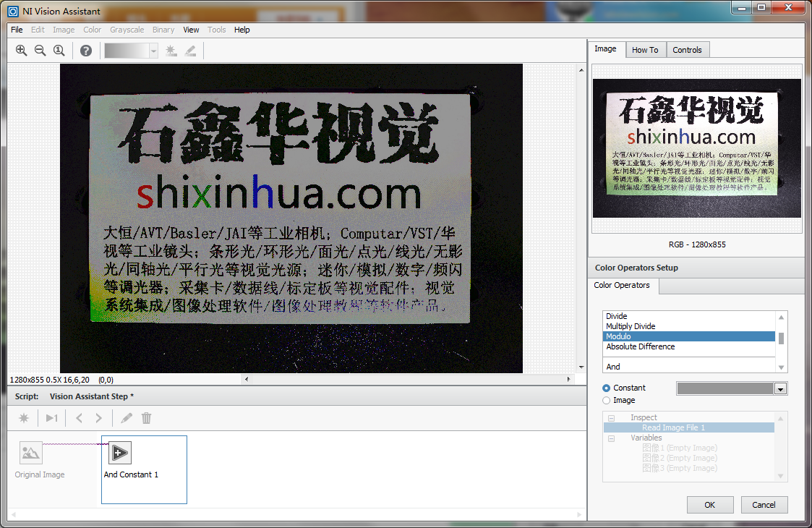
Task: Click image viewer horizontal scroll left arrow
Action: (247, 379)
